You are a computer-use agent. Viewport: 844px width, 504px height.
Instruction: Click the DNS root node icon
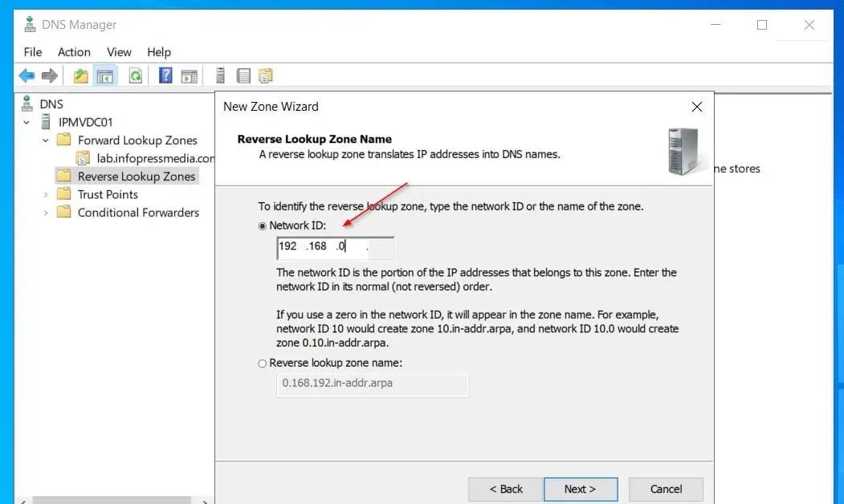coord(27,104)
